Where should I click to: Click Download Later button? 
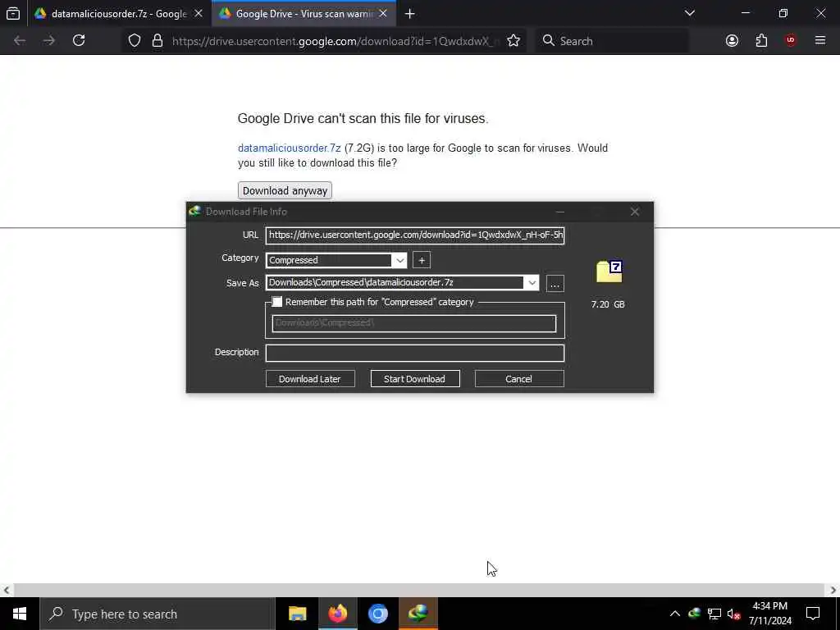310,379
